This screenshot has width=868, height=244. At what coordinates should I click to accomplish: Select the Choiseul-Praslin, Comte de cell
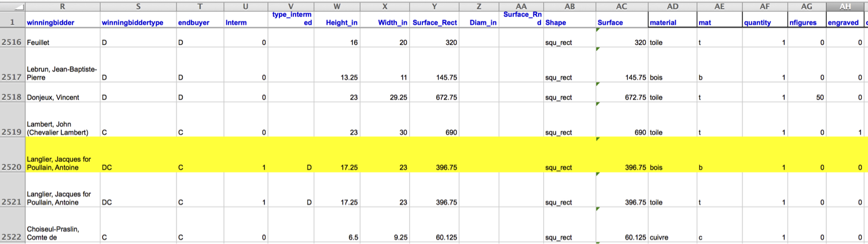pos(62,233)
